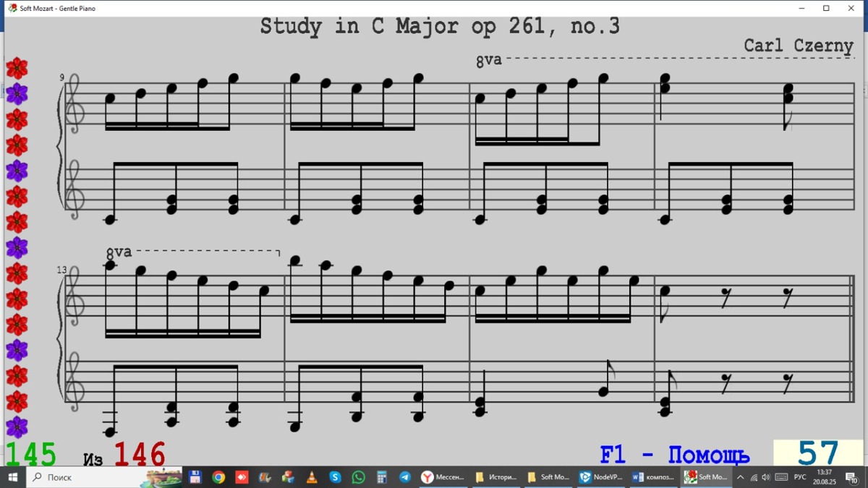Screen dimensions: 868x488
Task: Launch Google Chrome from the taskbar
Action: [x=218, y=477]
